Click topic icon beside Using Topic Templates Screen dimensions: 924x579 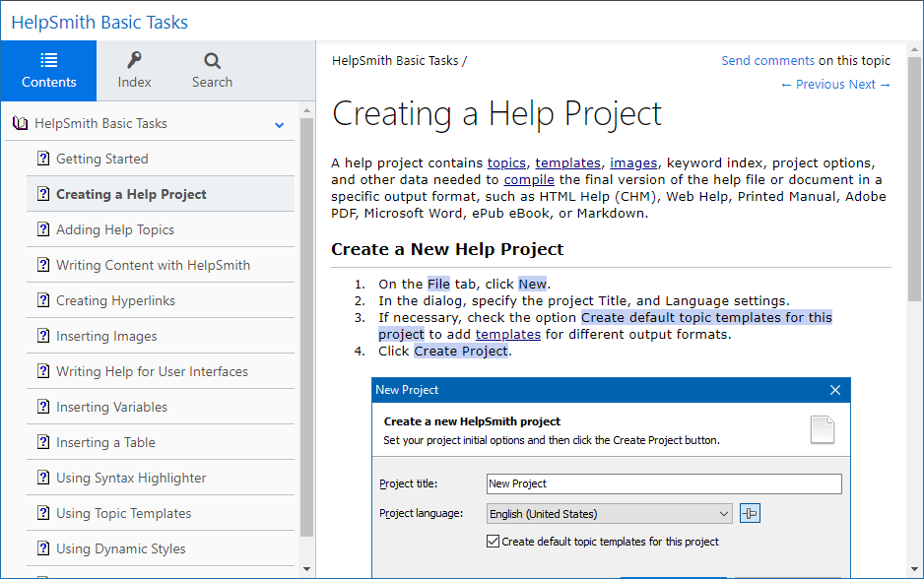(x=43, y=512)
